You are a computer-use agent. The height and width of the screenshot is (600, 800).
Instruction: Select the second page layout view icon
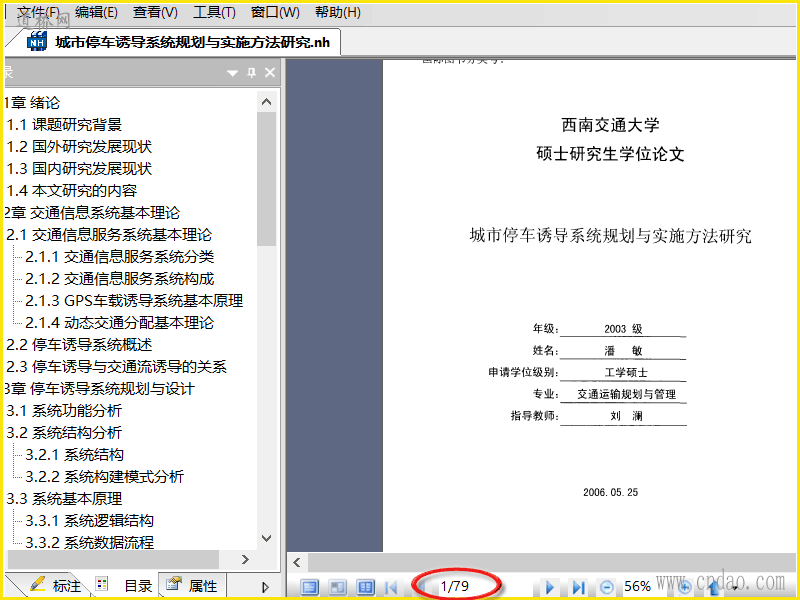click(x=337, y=587)
